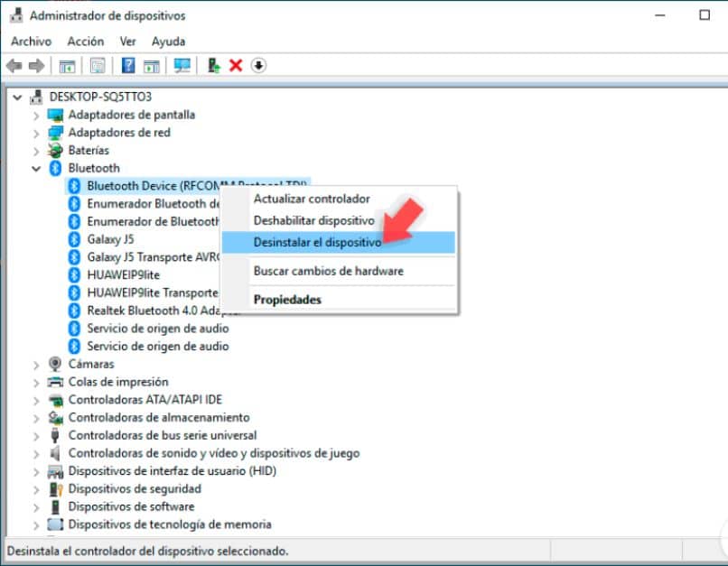The height and width of the screenshot is (566, 728).
Task: Click the update driver toolbar icon
Action: 215,65
